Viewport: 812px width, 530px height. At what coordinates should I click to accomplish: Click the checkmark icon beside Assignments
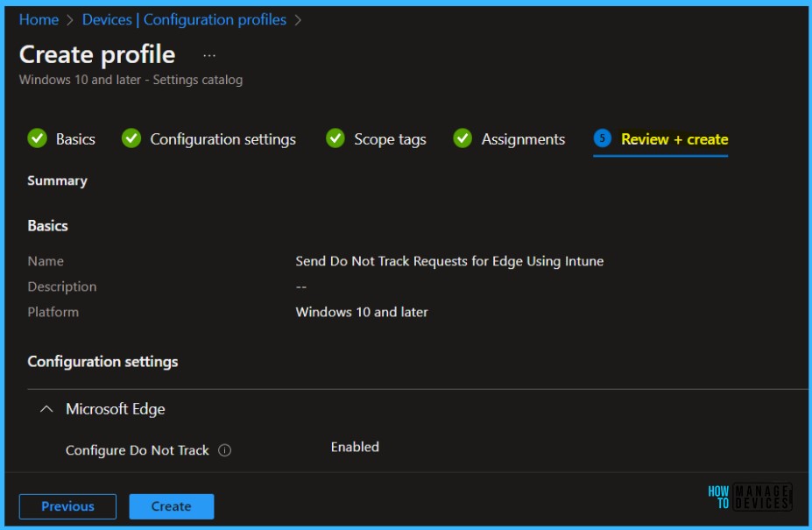462,138
